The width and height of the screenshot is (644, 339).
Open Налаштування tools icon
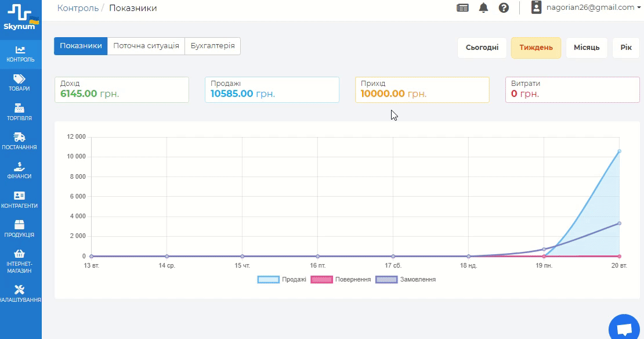tap(19, 290)
